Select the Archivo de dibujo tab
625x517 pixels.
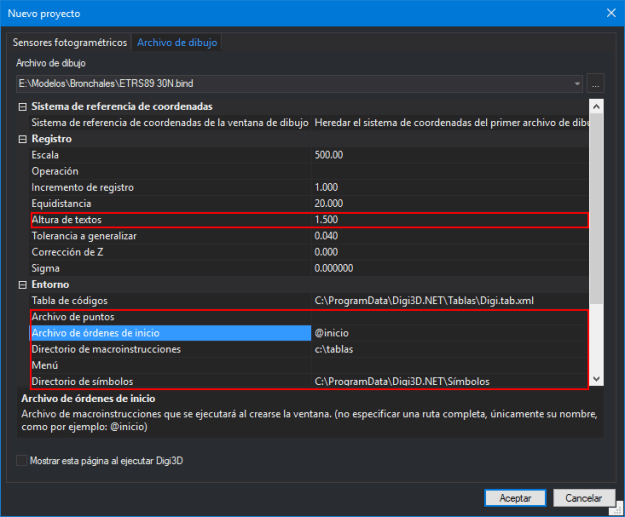(x=176, y=43)
